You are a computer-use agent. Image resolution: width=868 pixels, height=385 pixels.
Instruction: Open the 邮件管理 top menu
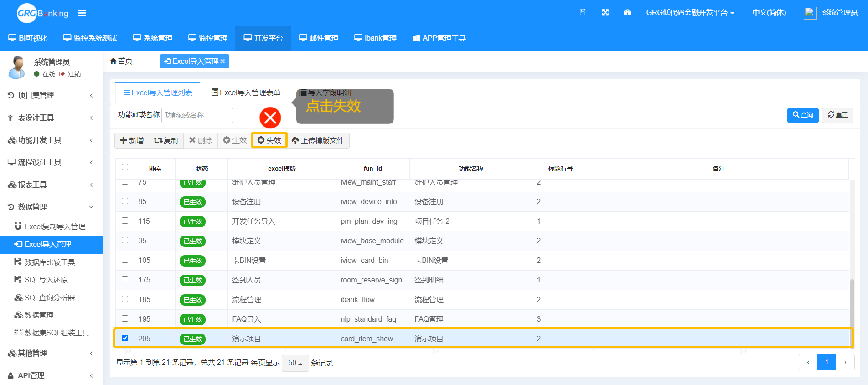319,38
